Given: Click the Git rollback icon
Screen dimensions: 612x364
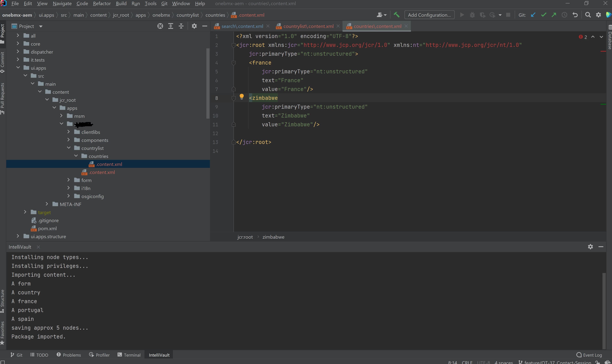Looking at the screenshot, I should (575, 15).
